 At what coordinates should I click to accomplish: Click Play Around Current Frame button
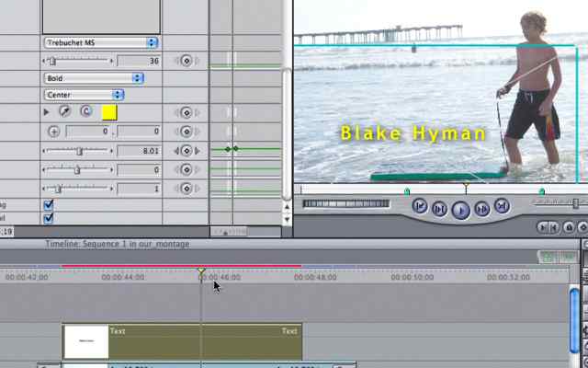pos(481,209)
